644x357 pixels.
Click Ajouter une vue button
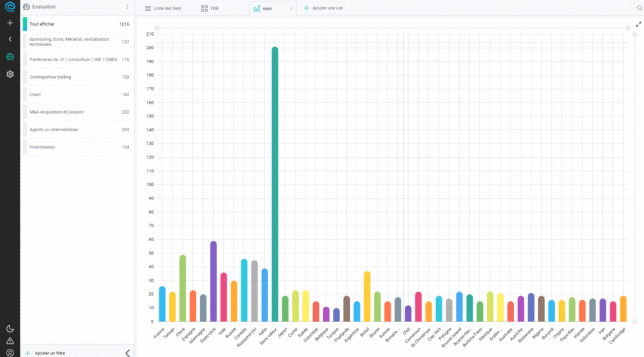(323, 8)
